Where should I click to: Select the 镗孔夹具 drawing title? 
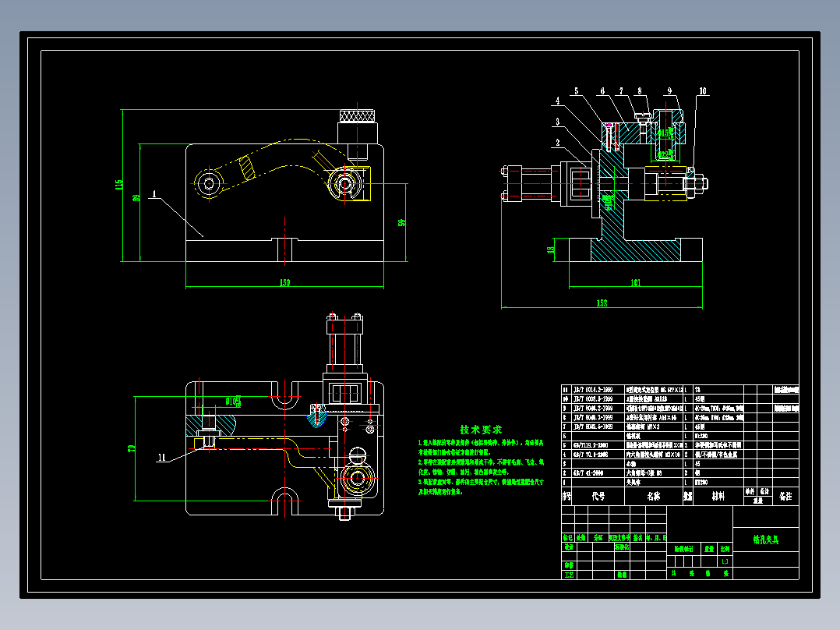(x=766, y=540)
